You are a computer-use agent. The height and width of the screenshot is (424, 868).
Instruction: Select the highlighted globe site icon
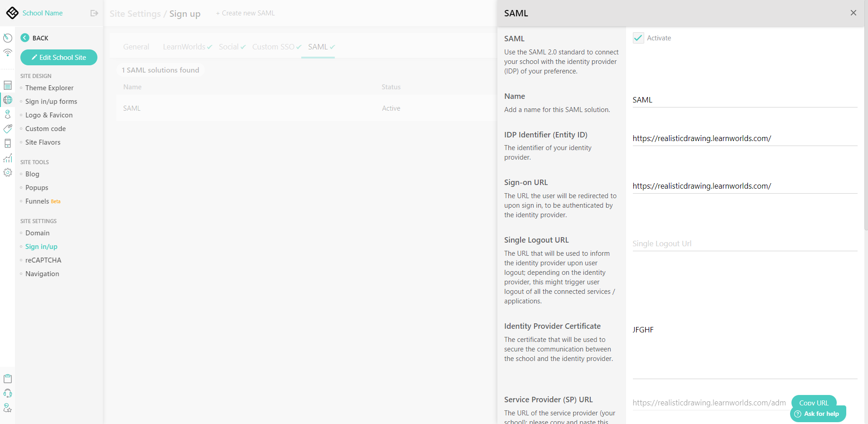(x=8, y=100)
